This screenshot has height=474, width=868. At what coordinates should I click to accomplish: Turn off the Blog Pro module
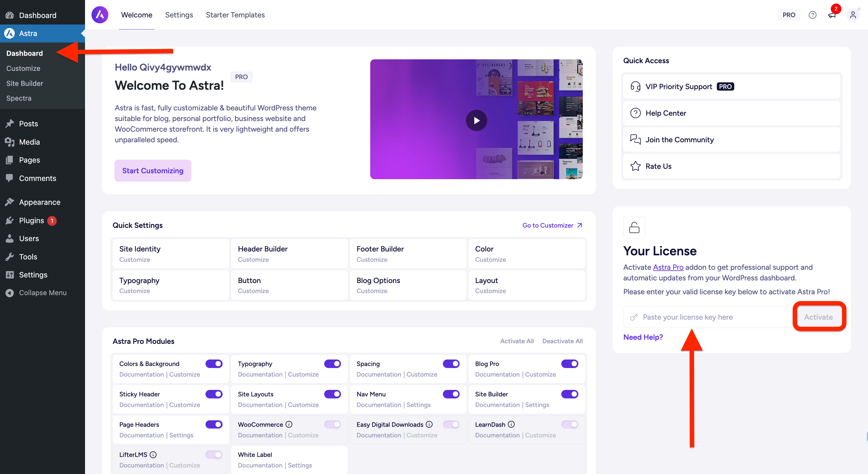(x=570, y=364)
